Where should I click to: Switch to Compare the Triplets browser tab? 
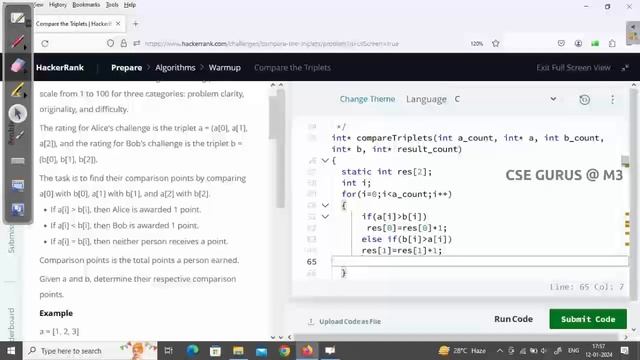73,24
